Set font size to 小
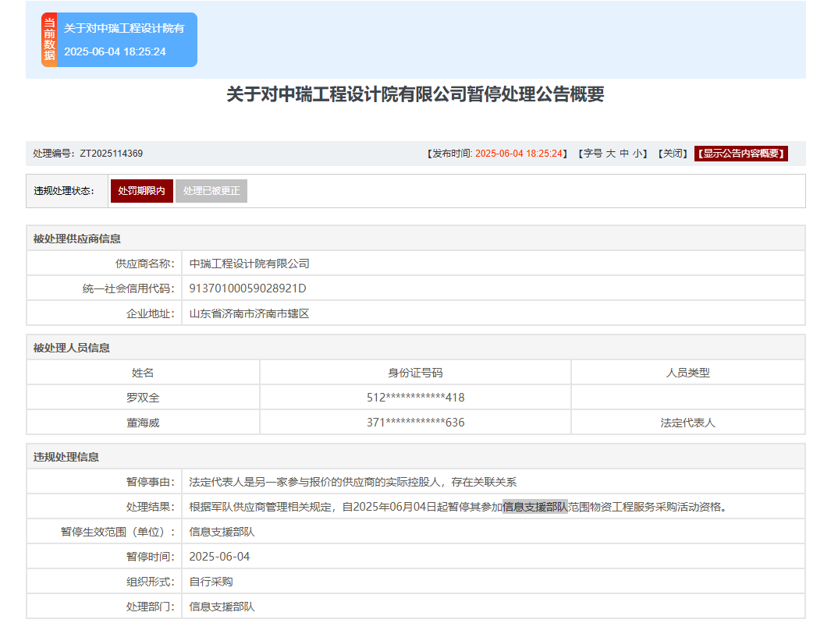Image resolution: width=838 pixels, height=644 pixels. [637, 154]
